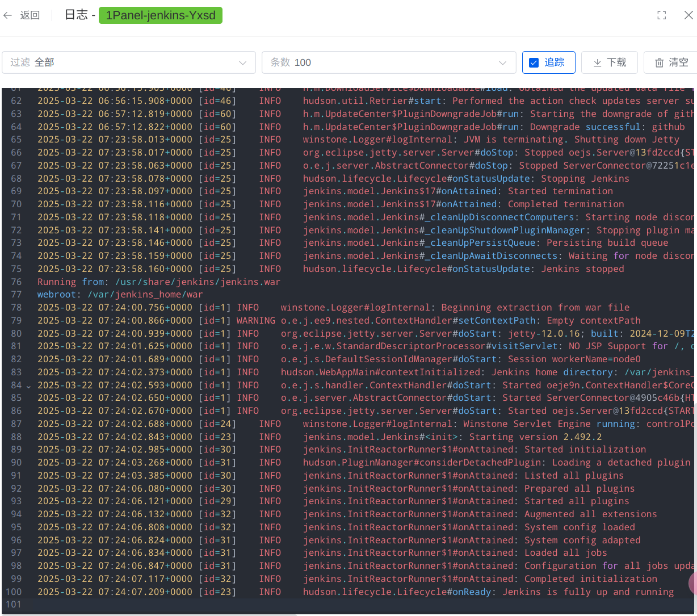Viewport: 697px width, 616px height.
Task: Click empty line number 101
Action: coord(13,605)
